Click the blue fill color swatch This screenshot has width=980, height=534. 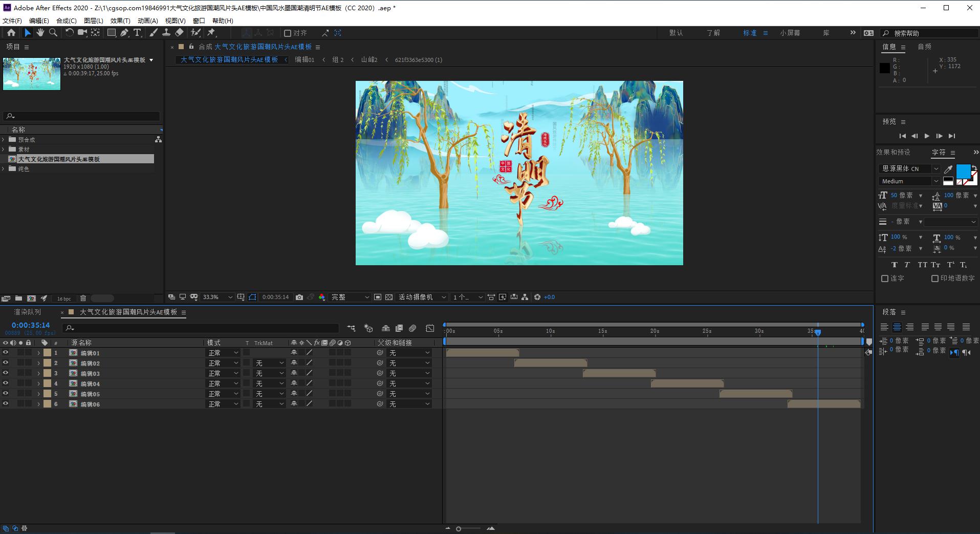(x=963, y=171)
